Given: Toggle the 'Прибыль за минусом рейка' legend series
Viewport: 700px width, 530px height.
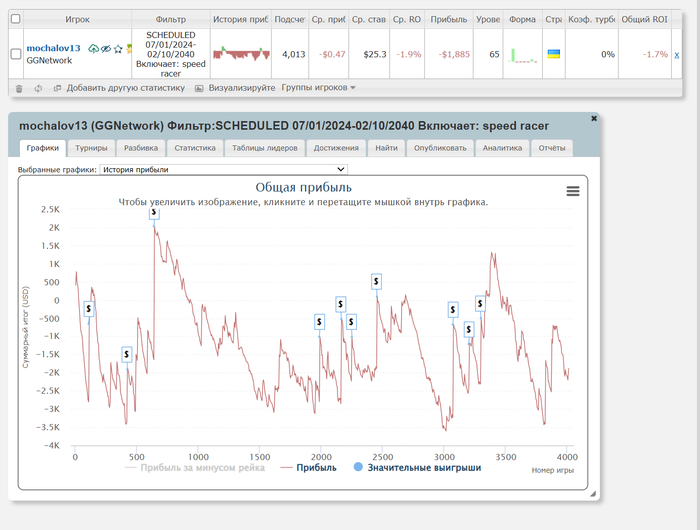Looking at the screenshot, I should point(195,467).
